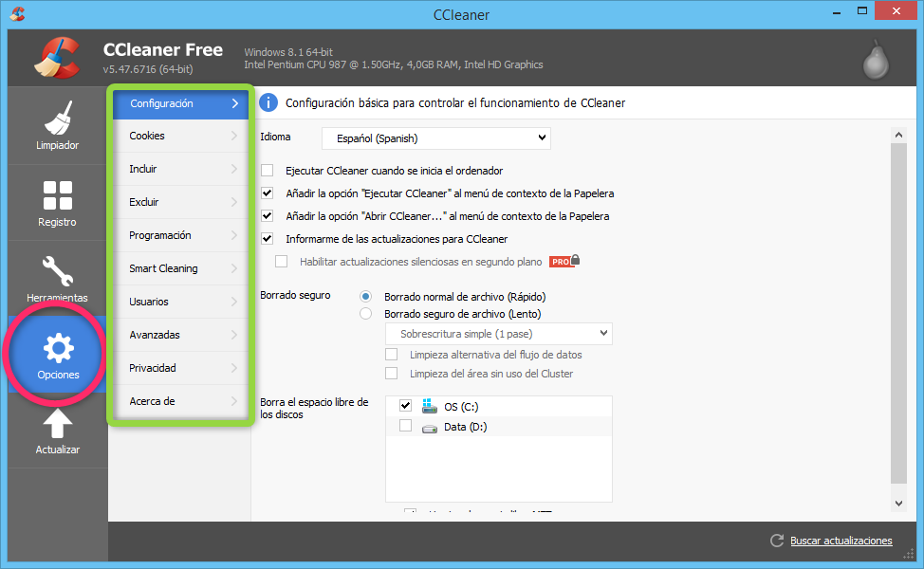This screenshot has width=924, height=569.
Task: Open the Limpiador broom section
Action: [57, 125]
